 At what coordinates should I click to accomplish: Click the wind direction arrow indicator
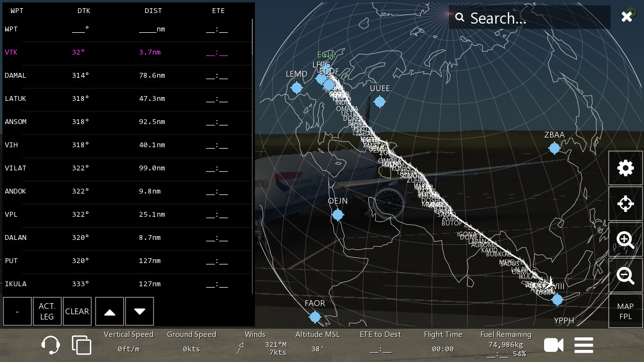click(240, 348)
